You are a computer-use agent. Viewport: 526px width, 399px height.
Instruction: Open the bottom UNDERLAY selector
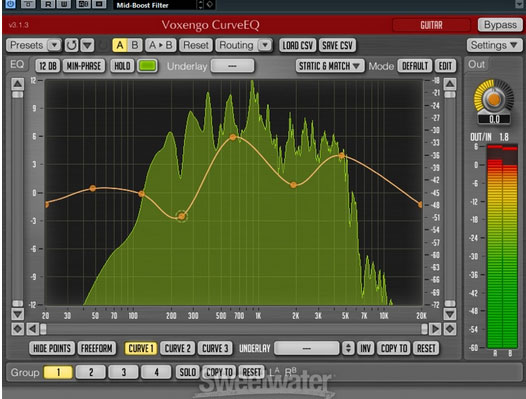(x=307, y=348)
